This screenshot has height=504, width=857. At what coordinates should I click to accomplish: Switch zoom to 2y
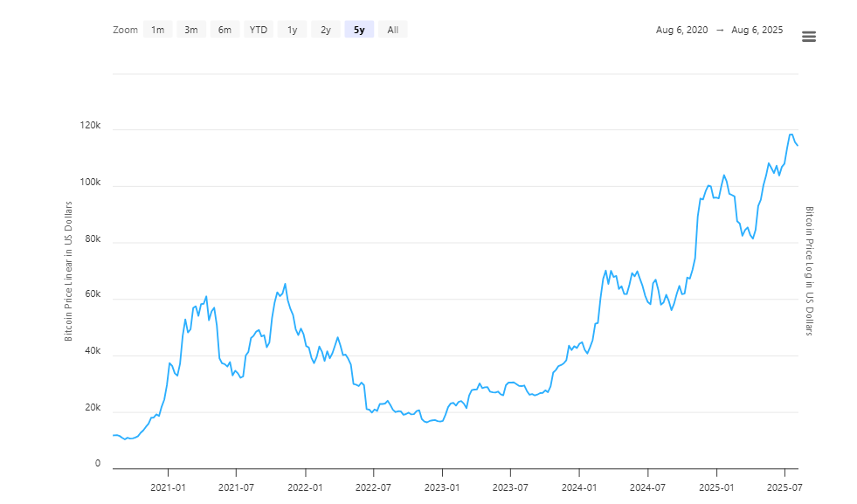[x=326, y=30]
